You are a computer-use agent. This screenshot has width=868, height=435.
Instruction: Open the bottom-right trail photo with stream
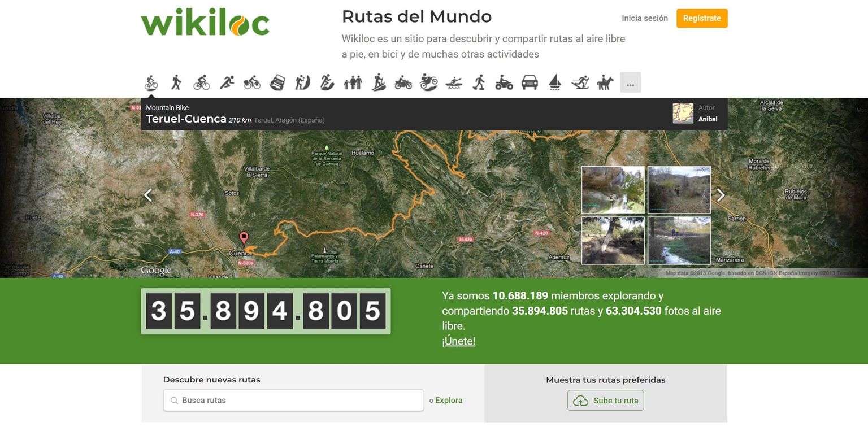[679, 241]
